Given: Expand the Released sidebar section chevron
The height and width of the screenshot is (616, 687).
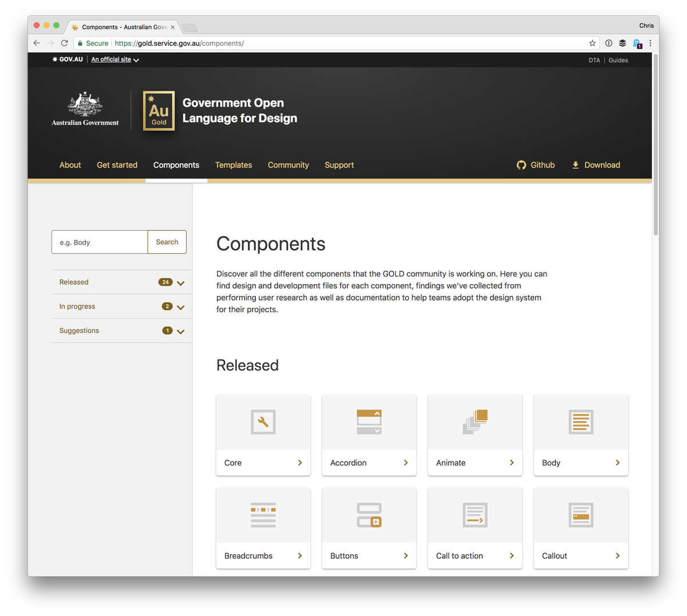Looking at the screenshot, I should tap(181, 283).
